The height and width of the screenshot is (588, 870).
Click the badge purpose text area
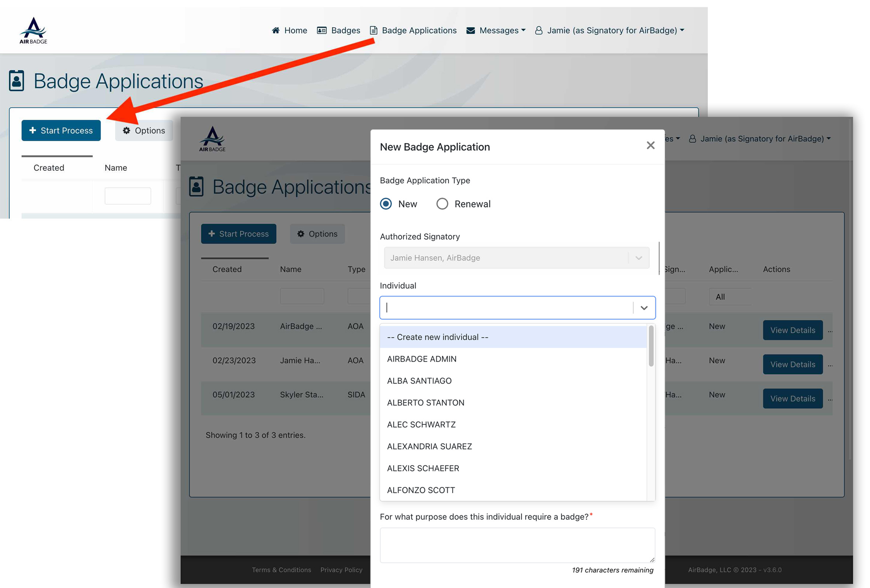[517, 544]
